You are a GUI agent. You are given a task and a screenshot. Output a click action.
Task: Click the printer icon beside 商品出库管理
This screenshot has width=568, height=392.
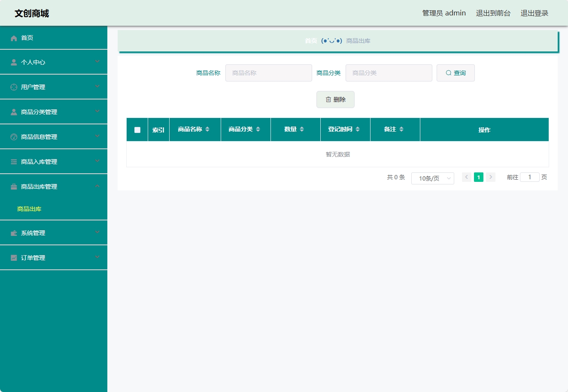click(x=12, y=186)
